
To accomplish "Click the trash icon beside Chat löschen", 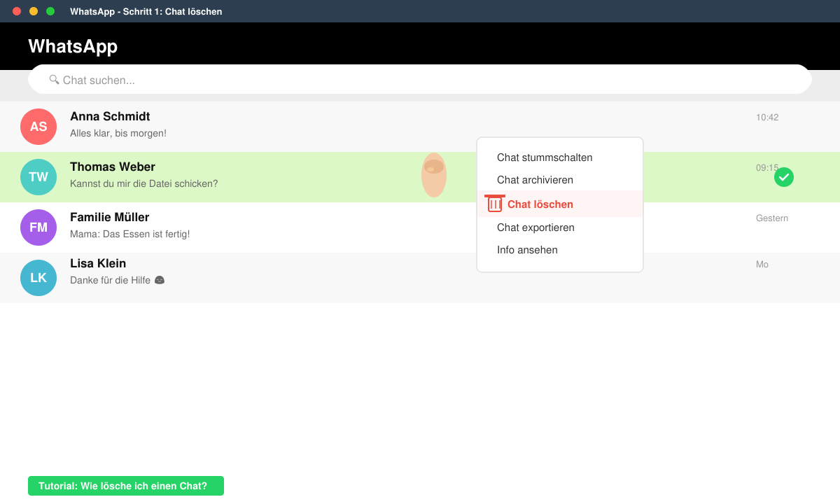I will click(x=495, y=203).
